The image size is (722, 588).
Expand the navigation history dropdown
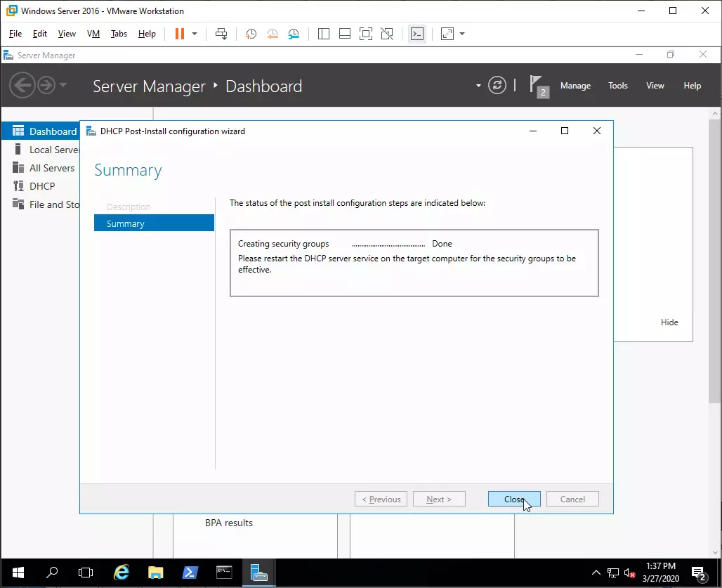(63, 85)
